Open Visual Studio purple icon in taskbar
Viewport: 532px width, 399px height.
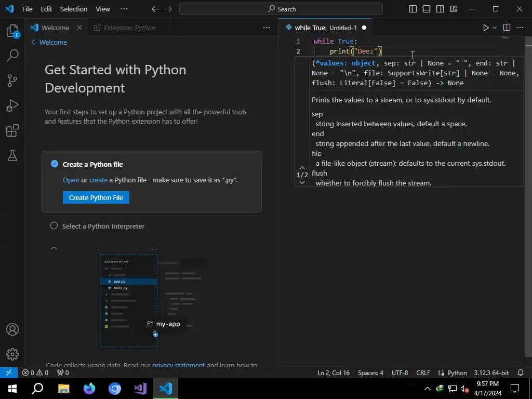[140, 389]
